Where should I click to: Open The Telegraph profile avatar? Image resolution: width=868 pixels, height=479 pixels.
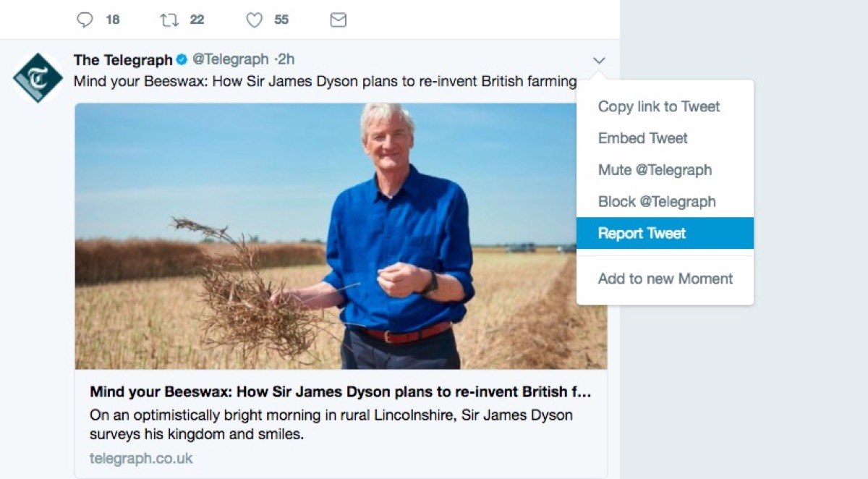coord(38,77)
